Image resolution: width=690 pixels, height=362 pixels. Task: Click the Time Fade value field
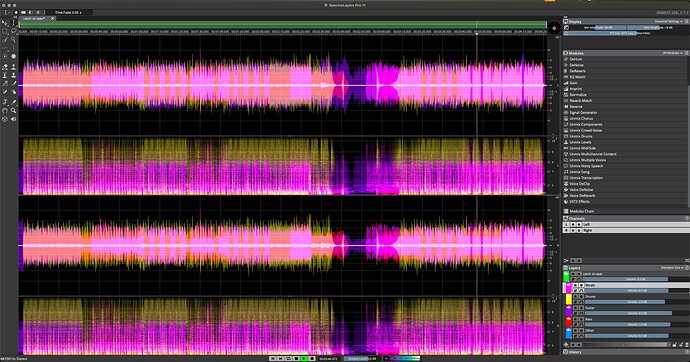click(68, 12)
